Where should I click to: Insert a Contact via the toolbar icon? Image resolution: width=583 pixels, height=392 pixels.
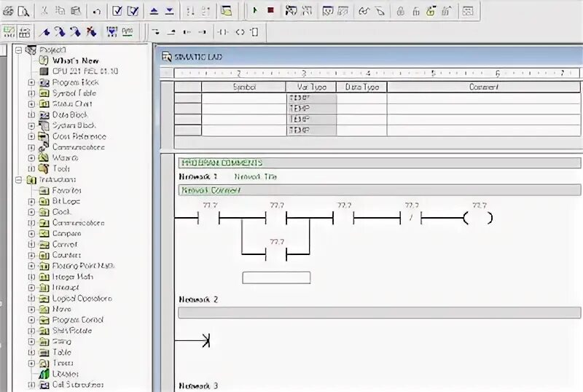[x=222, y=32]
